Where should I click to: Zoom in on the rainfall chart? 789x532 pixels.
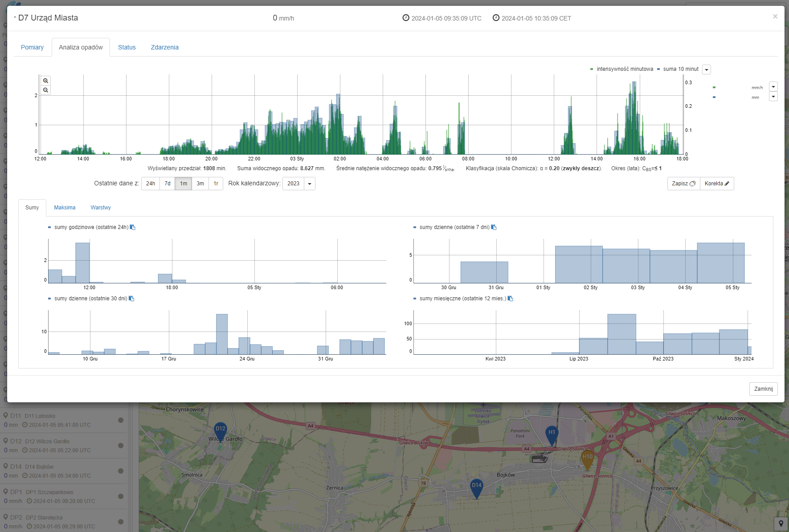[45, 81]
